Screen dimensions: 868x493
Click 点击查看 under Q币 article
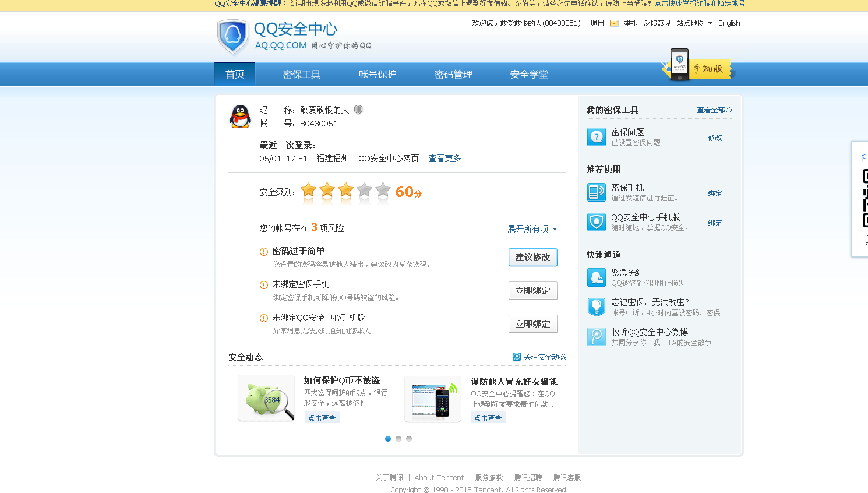click(x=322, y=418)
